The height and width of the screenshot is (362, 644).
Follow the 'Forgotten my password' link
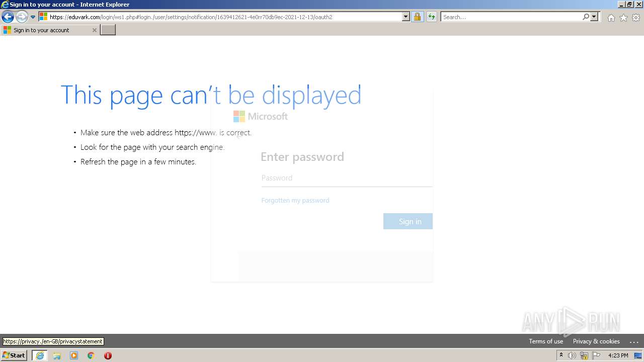295,200
